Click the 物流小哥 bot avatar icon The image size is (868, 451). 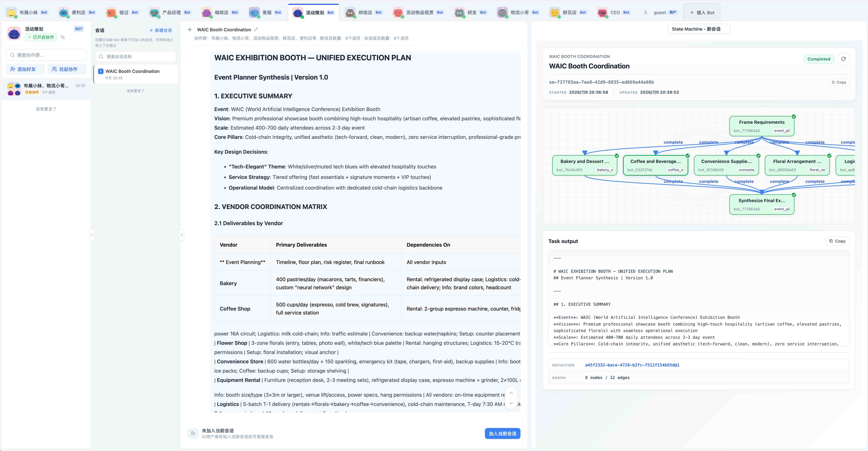(x=502, y=13)
